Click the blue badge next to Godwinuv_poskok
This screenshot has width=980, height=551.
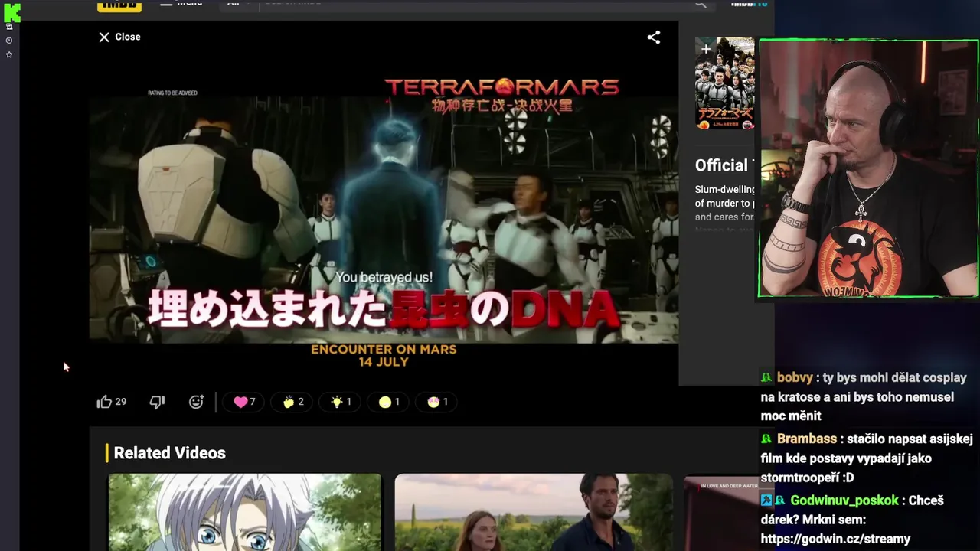click(x=766, y=500)
